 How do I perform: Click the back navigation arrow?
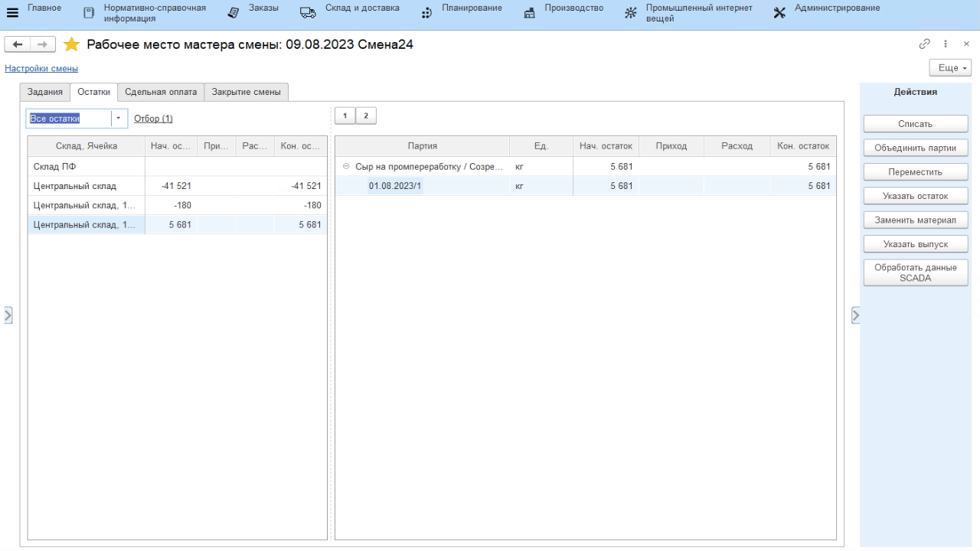[18, 45]
